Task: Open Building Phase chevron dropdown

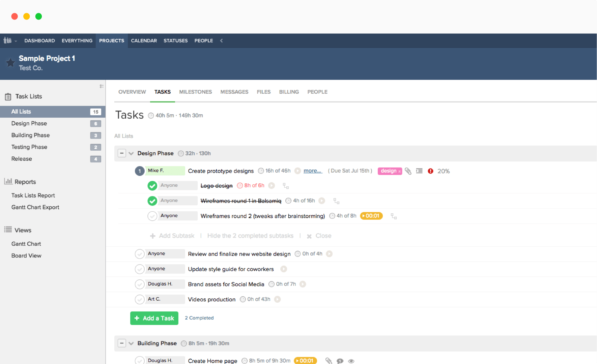Action: [x=131, y=343]
